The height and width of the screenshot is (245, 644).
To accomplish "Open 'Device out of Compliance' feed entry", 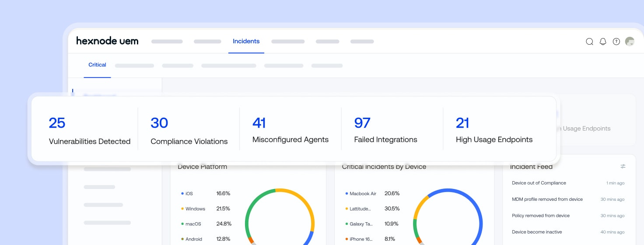I will (x=539, y=183).
